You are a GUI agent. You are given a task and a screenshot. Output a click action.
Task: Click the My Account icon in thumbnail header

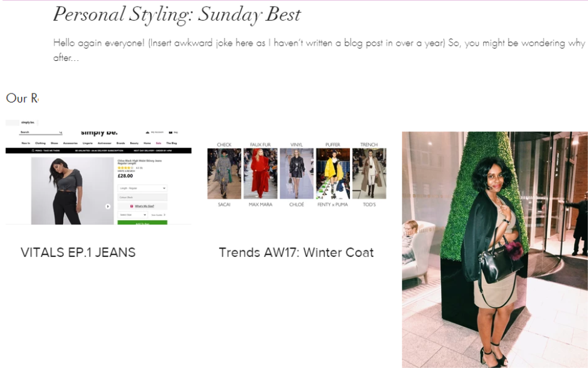click(148, 133)
